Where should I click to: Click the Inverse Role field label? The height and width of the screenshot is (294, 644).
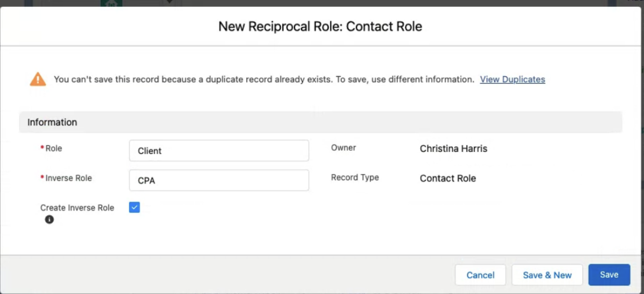pos(68,178)
